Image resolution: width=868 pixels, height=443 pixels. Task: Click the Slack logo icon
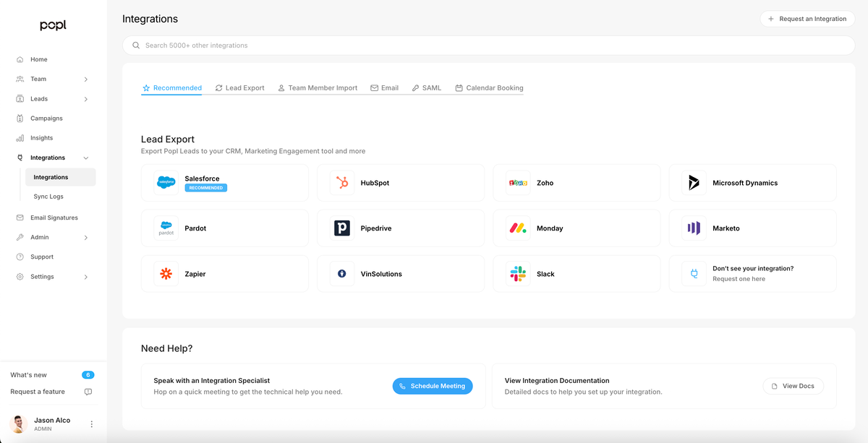click(518, 274)
